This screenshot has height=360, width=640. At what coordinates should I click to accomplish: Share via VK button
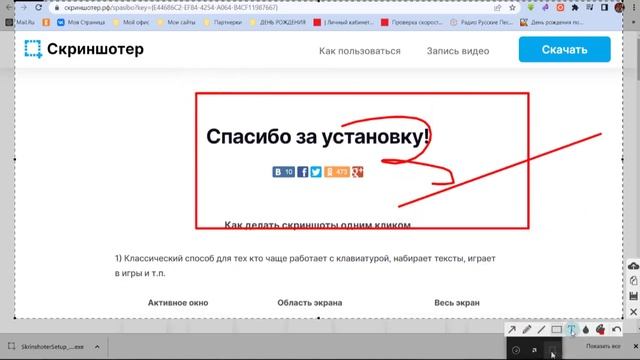[x=284, y=172]
